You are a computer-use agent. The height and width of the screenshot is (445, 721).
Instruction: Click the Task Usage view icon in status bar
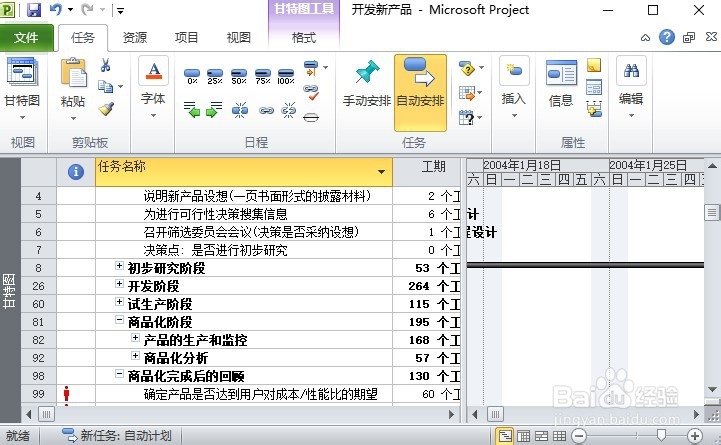coord(523,436)
